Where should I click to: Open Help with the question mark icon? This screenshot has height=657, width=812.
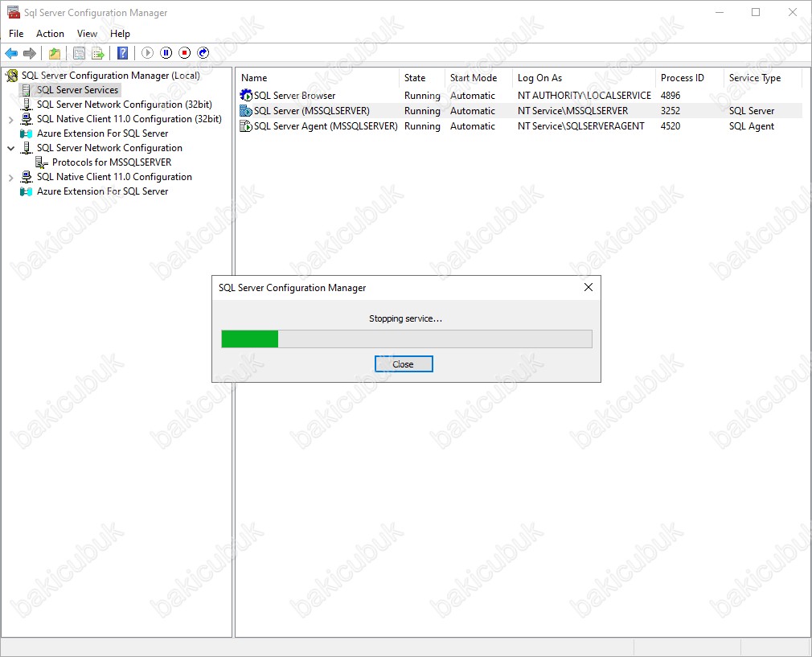pyautogui.click(x=123, y=53)
